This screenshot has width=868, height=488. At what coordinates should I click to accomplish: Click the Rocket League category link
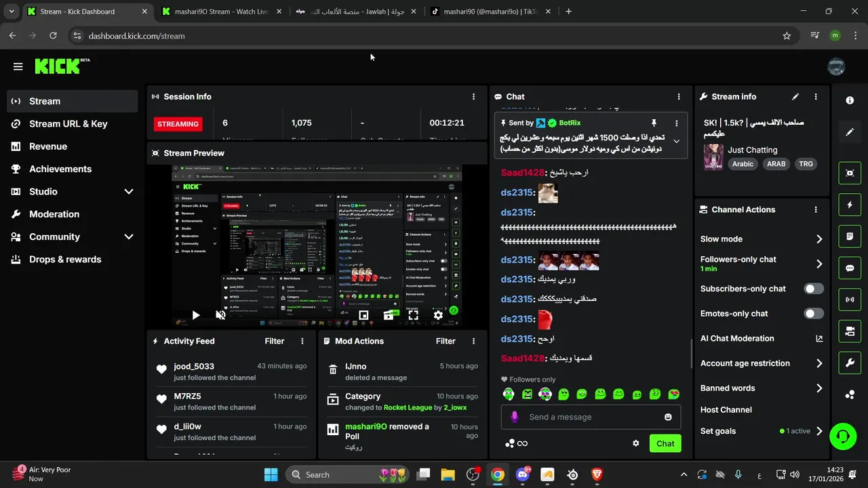pyautogui.click(x=408, y=408)
